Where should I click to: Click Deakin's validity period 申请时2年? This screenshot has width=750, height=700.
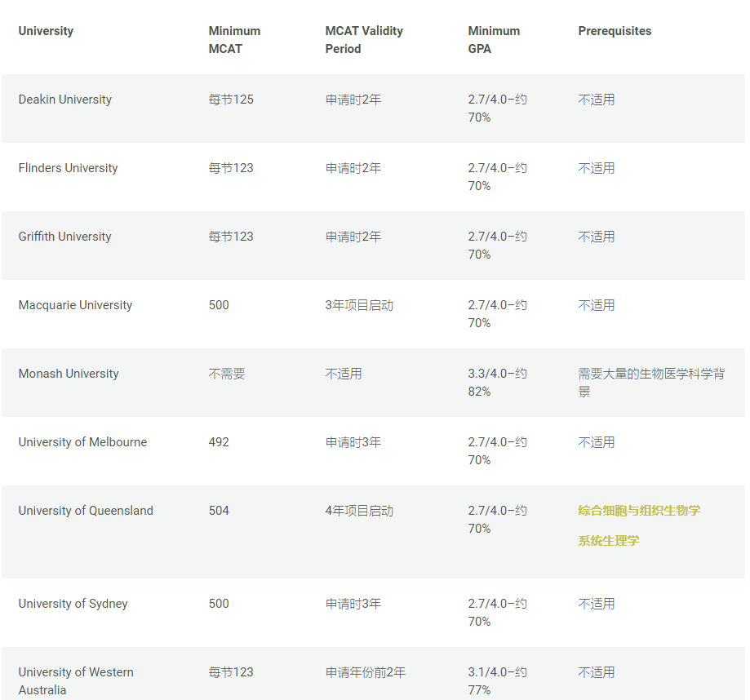(x=353, y=100)
